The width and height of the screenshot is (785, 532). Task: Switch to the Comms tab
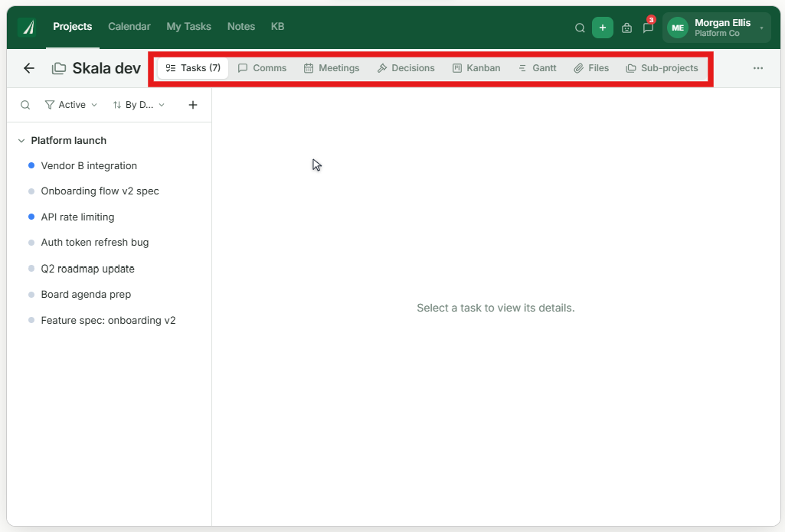coord(263,68)
